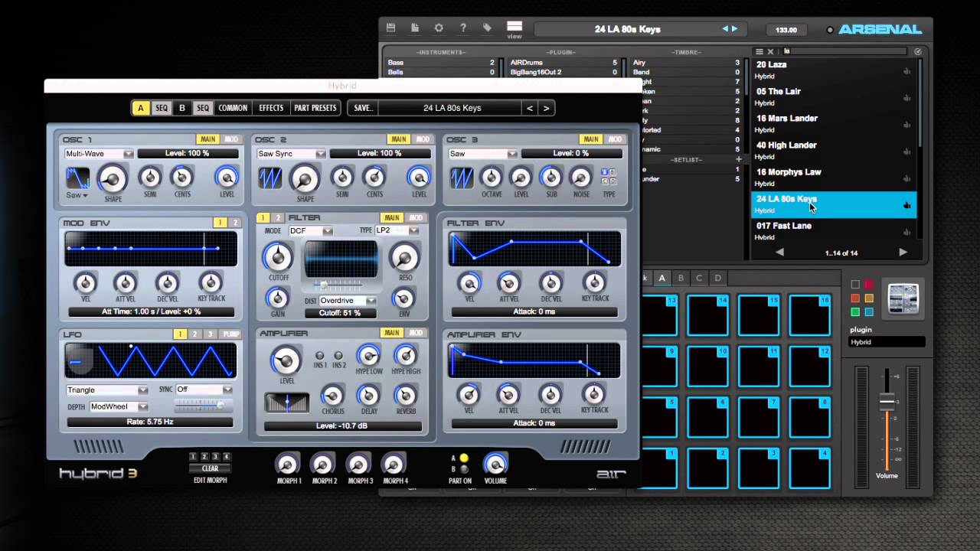This screenshot has height=551, width=980.
Task: Click the LFO depth slider
Action: (204, 406)
